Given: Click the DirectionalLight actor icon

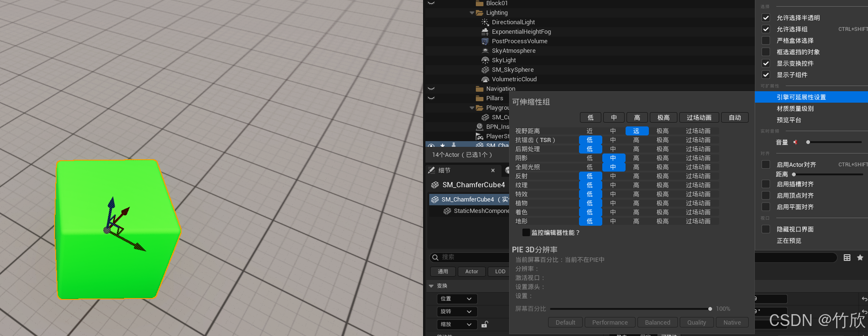Looking at the screenshot, I should pyautogui.click(x=485, y=22).
